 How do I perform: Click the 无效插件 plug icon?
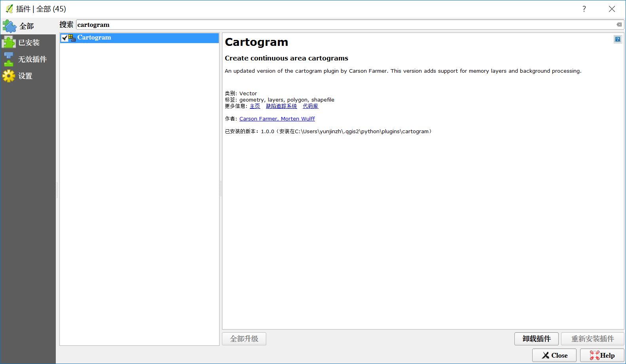coord(9,59)
